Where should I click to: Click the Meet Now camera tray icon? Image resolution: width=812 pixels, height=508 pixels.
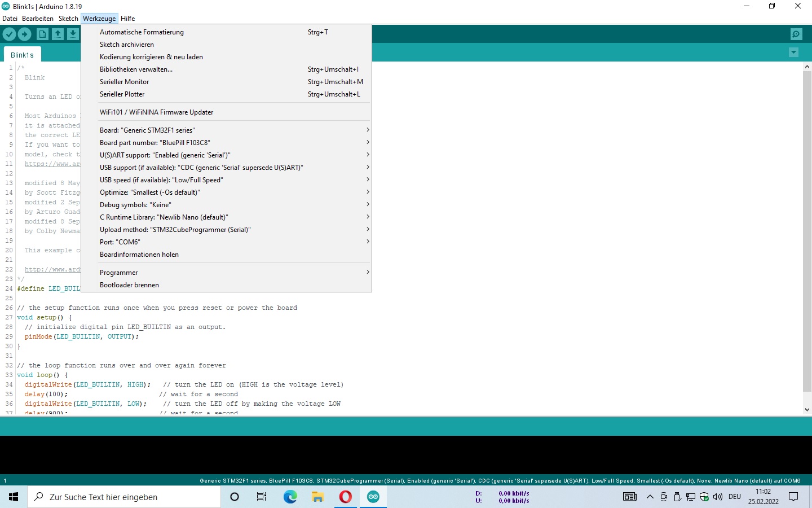[664, 497]
